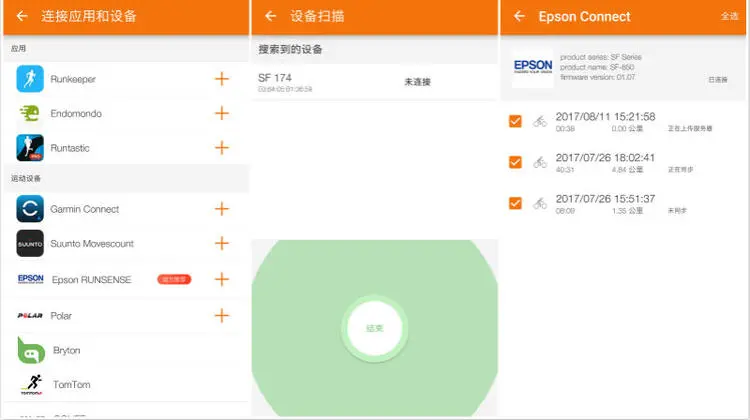Tap the Epson RUNSENSE label

pyautogui.click(x=91, y=280)
